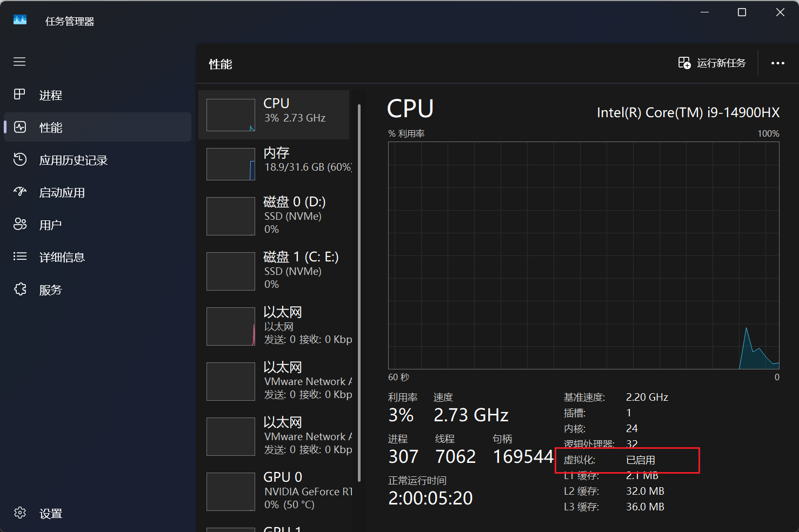799x532 pixels.
Task: Click the 2.73 GHz speed value
Action: click(x=471, y=415)
